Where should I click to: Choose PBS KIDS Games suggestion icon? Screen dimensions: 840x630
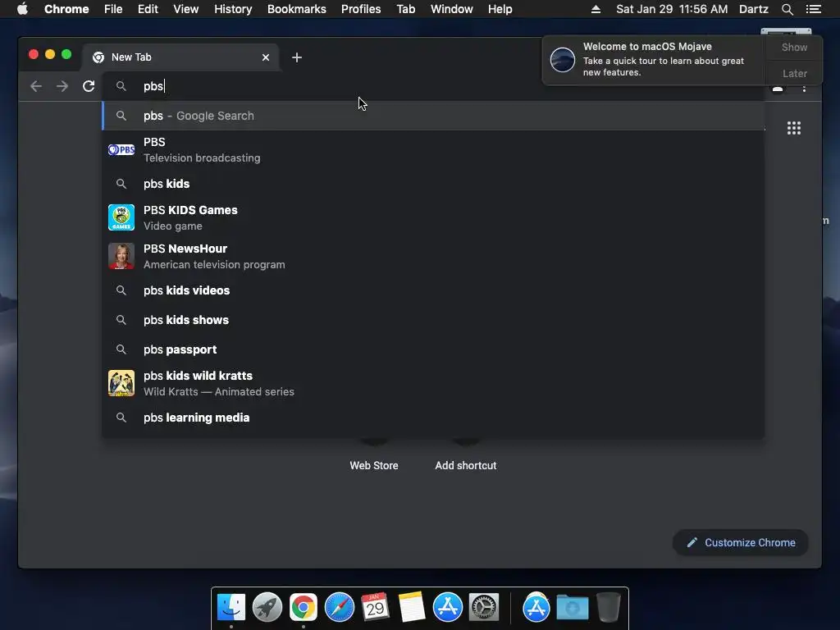[121, 217]
